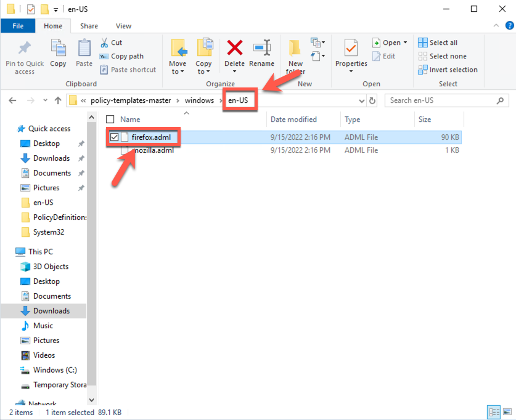Open the New item dropdown
This screenshot has height=420, width=516.
click(x=317, y=42)
